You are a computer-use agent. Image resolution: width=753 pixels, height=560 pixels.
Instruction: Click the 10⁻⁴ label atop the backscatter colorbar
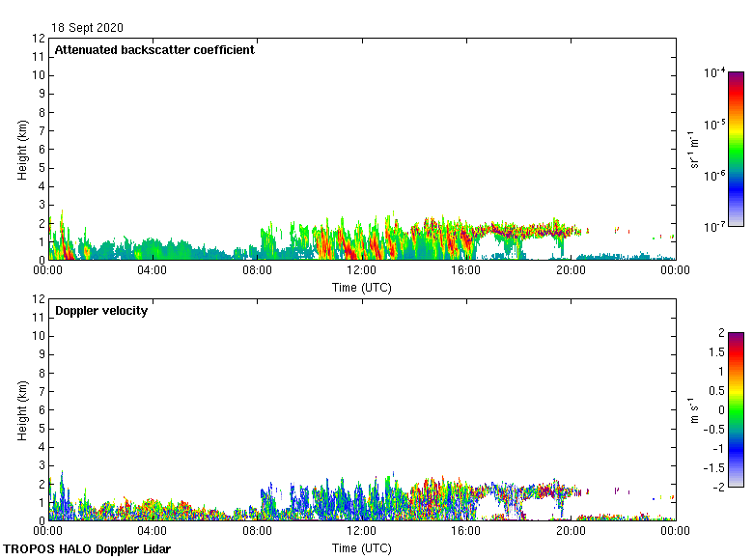tap(714, 73)
